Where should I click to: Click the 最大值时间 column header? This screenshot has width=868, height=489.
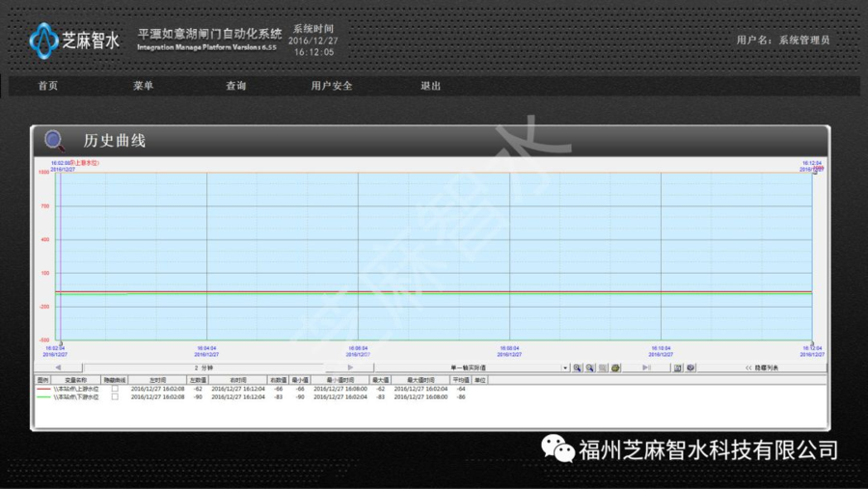point(420,380)
